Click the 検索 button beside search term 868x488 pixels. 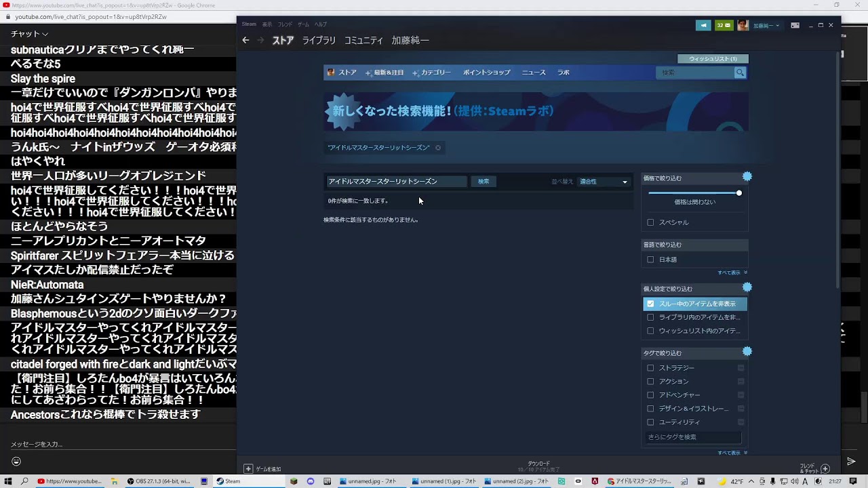484,182
